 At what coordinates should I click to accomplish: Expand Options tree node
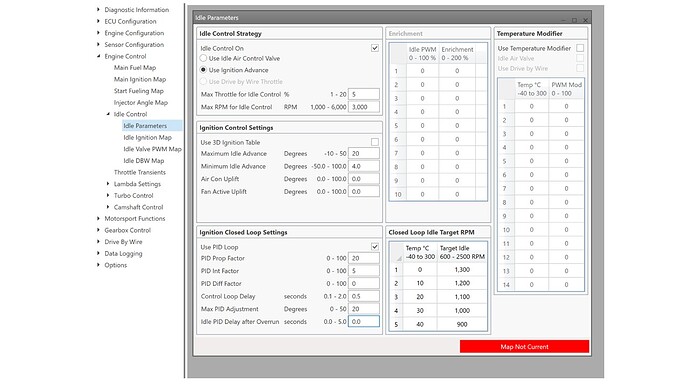(98, 265)
